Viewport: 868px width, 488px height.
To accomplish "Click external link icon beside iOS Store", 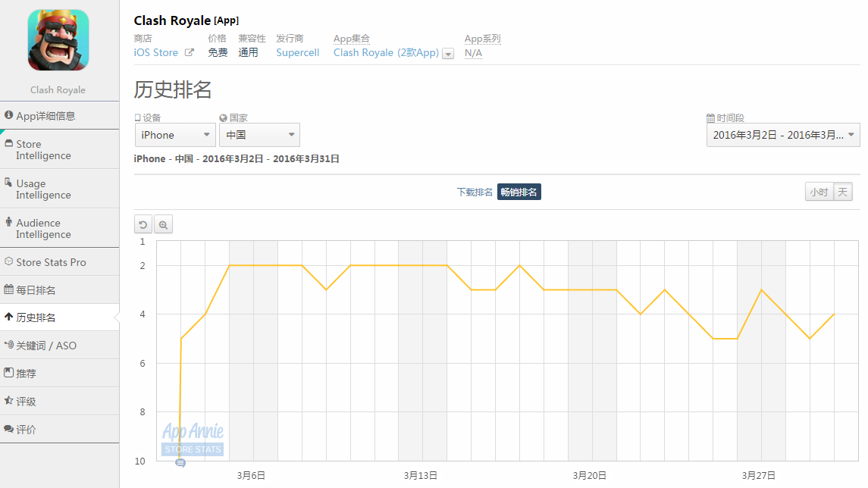I will tap(190, 52).
